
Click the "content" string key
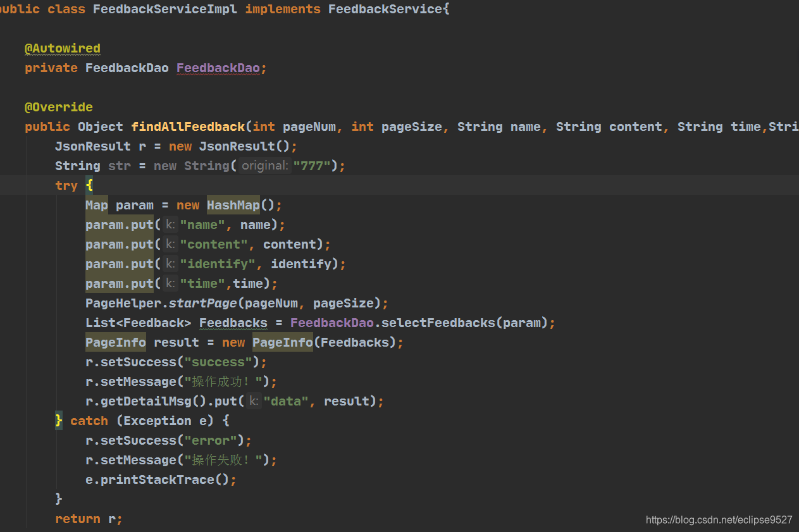[214, 244]
